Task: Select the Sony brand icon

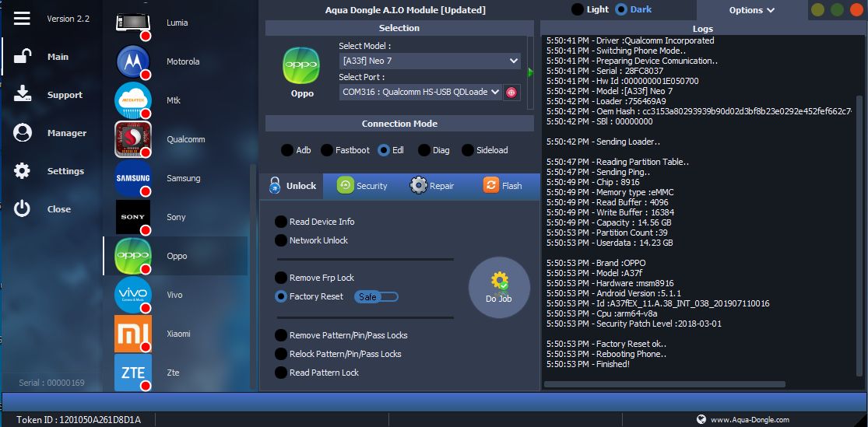Action: click(x=133, y=217)
